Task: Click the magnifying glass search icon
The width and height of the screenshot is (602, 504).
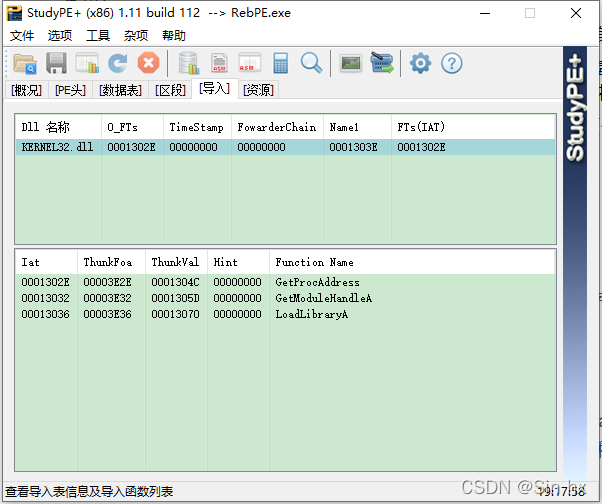Action: tap(311, 63)
